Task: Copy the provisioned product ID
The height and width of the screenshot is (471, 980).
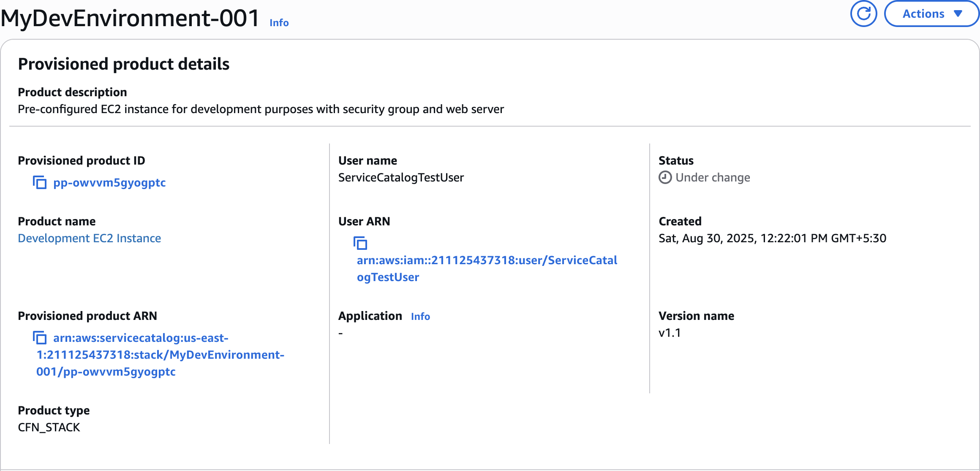Action: click(40, 183)
